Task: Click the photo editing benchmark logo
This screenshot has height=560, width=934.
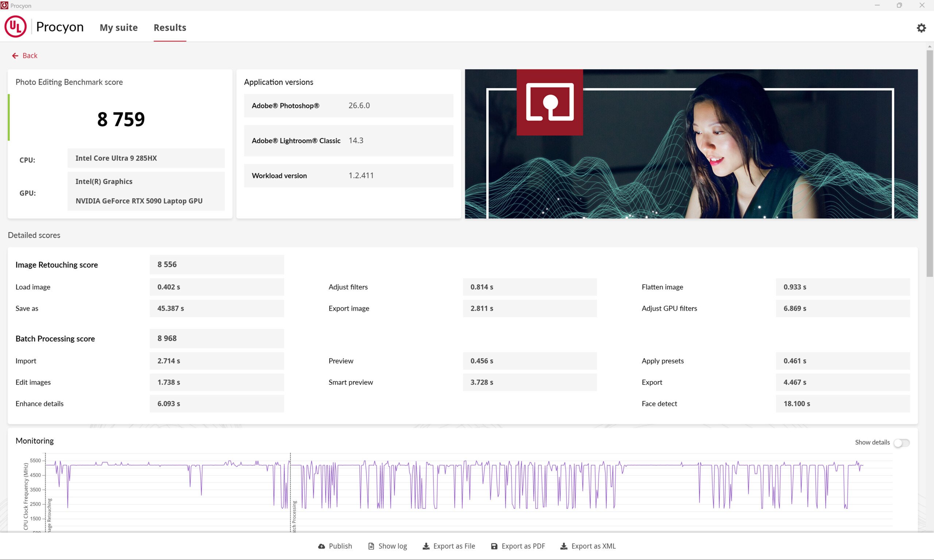Action: pyautogui.click(x=549, y=102)
